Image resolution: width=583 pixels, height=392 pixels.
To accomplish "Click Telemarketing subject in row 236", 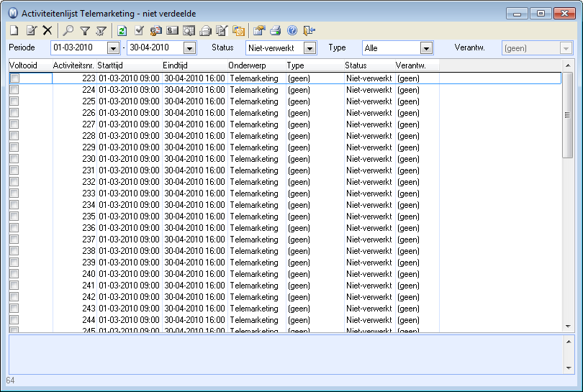I will coord(254,228).
